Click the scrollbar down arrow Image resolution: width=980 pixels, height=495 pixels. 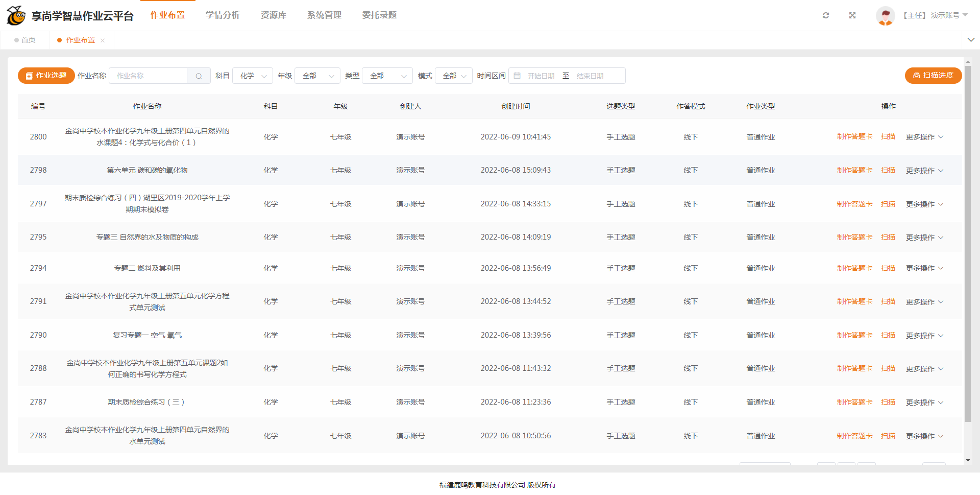(968, 460)
